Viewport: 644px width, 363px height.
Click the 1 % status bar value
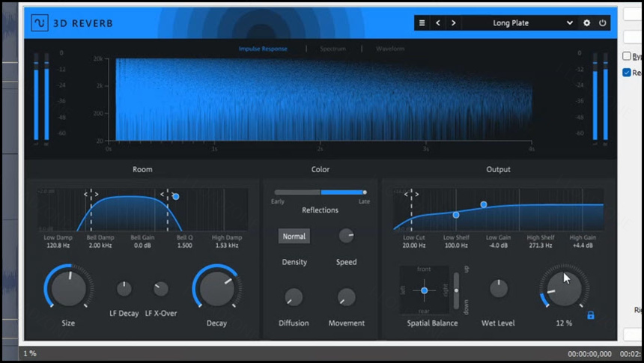point(30,353)
